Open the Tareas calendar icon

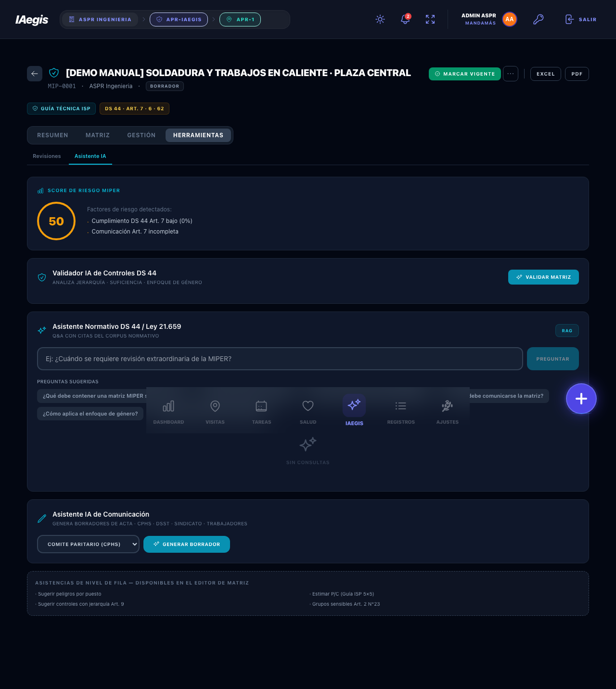click(261, 412)
